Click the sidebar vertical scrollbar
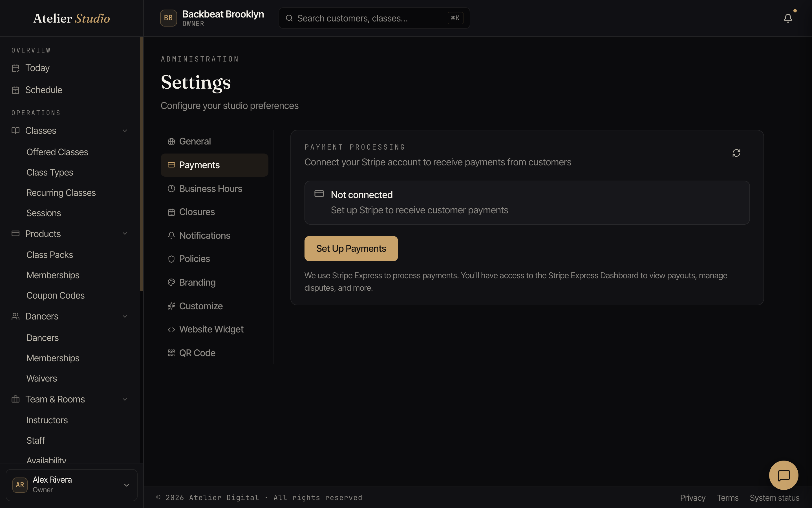The height and width of the screenshot is (508, 812). [142, 164]
